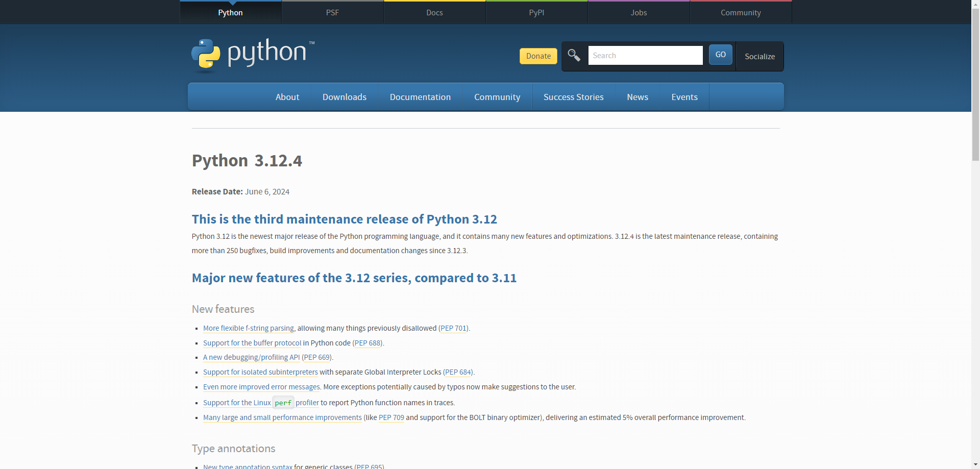The width and height of the screenshot is (980, 469).
Task: Open the About navigation menu
Action: tap(287, 97)
